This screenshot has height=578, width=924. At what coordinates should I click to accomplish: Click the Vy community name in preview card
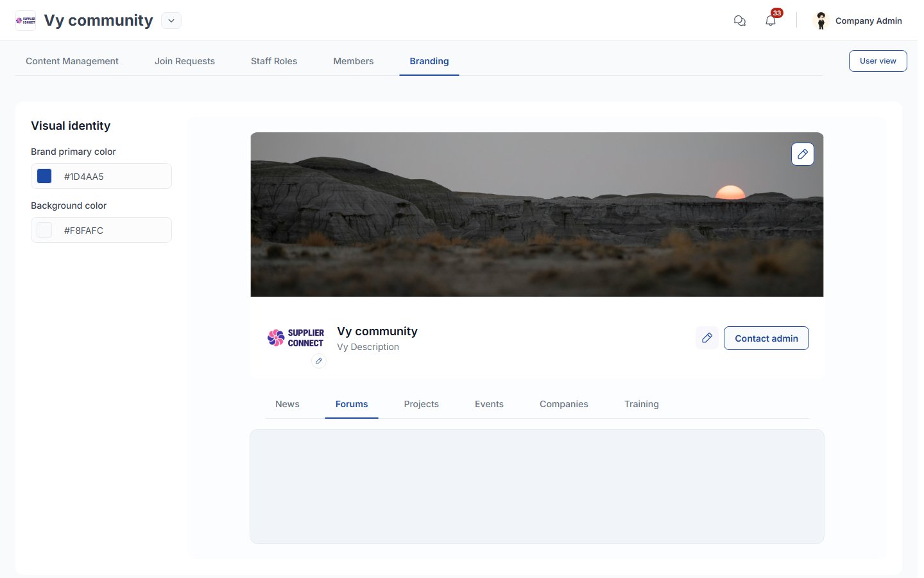pyautogui.click(x=377, y=331)
